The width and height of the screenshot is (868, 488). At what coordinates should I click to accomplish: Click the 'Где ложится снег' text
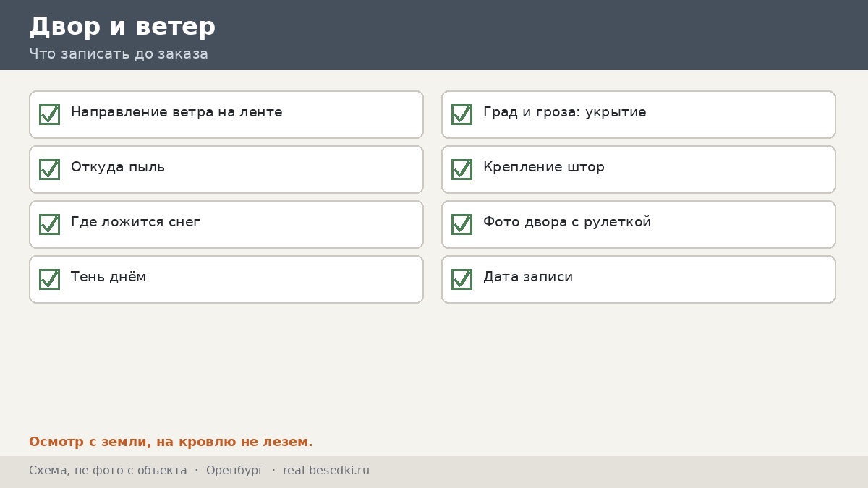click(135, 222)
